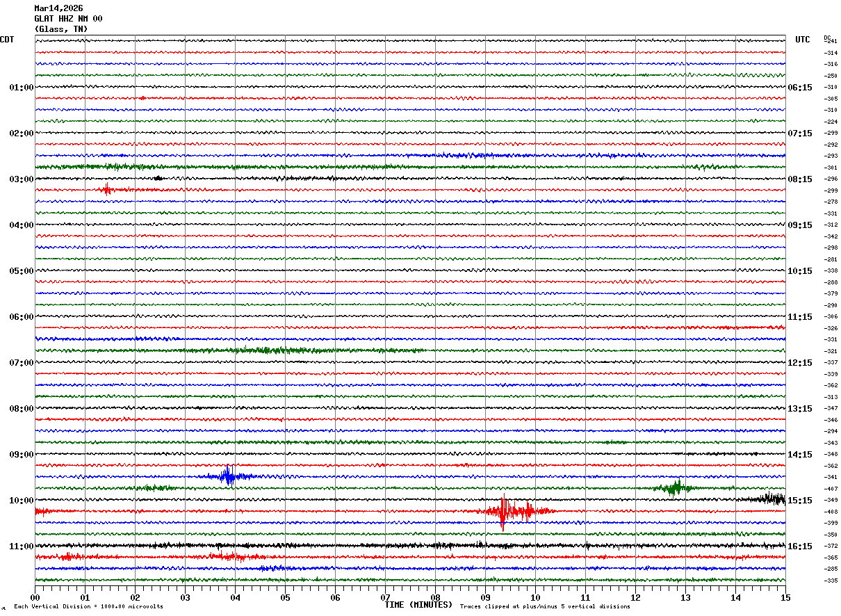The image size is (841, 616).
Task: Click the "TIME (MINUTES)" axis title
Action: click(418, 605)
